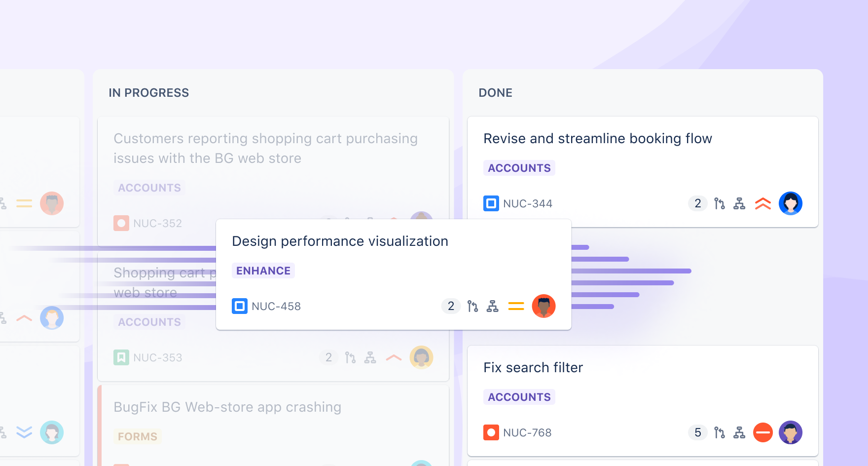The image size is (868, 466).
Task: Select the DONE column header
Action: coord(495,92)
